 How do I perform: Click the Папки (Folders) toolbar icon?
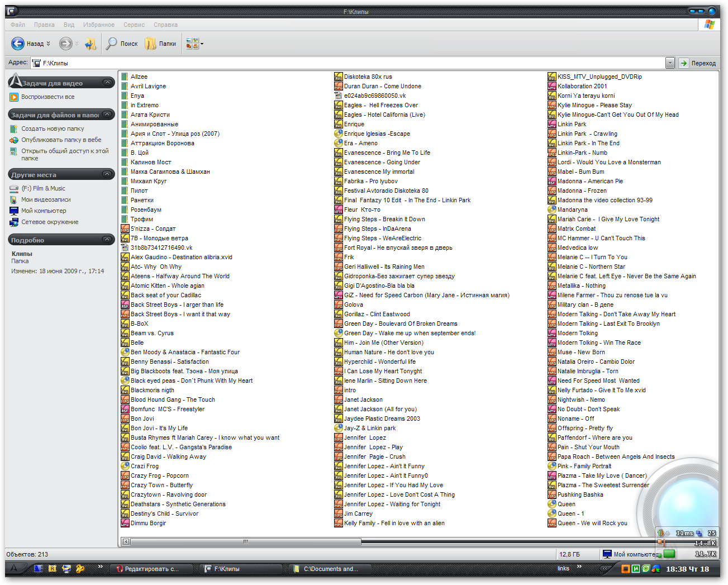[x=150, y=43]
